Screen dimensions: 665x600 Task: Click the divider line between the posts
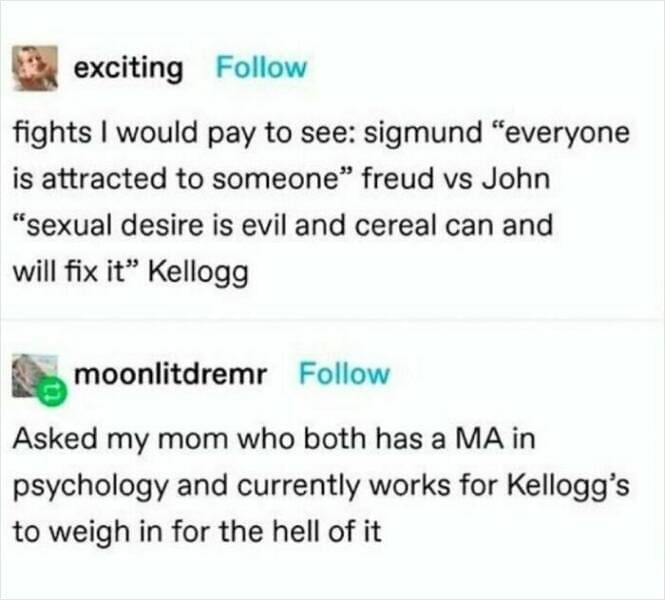pos(332,319)
